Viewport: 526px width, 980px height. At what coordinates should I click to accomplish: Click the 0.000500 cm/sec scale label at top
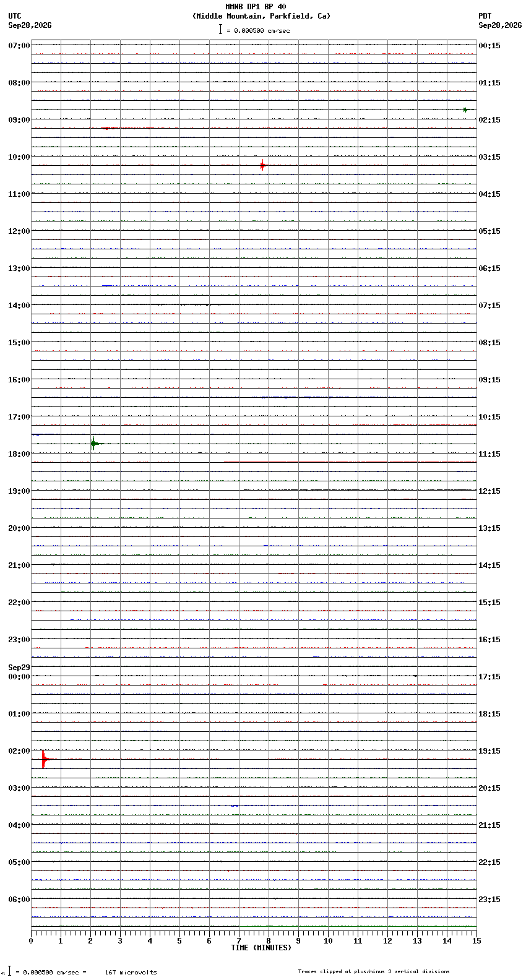[x=258, y=30]
